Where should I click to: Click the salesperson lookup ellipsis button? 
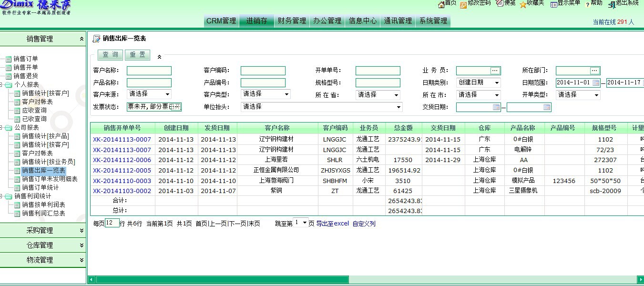[x=495, y=71]
